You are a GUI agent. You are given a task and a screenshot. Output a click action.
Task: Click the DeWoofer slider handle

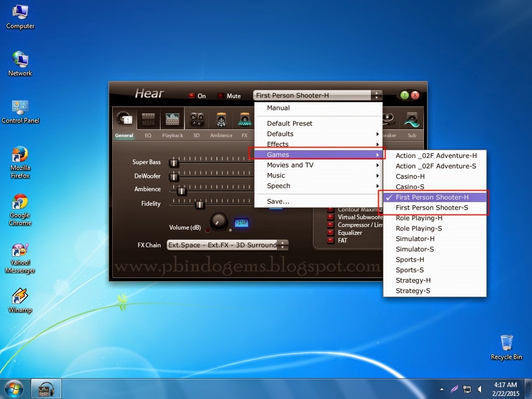[x=174, y=177]
